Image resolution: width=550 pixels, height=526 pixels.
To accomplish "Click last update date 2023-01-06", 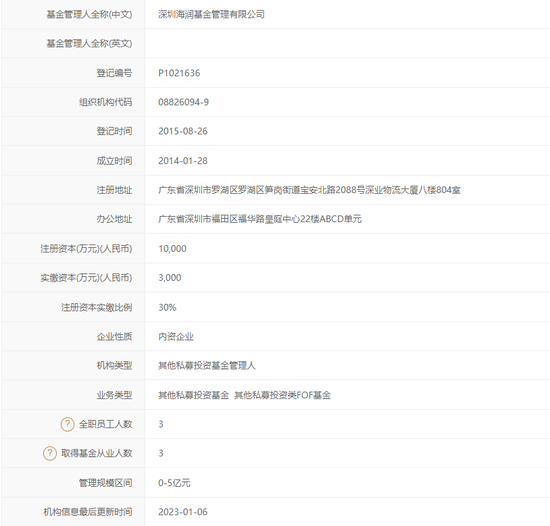I will tap(183, 512).
